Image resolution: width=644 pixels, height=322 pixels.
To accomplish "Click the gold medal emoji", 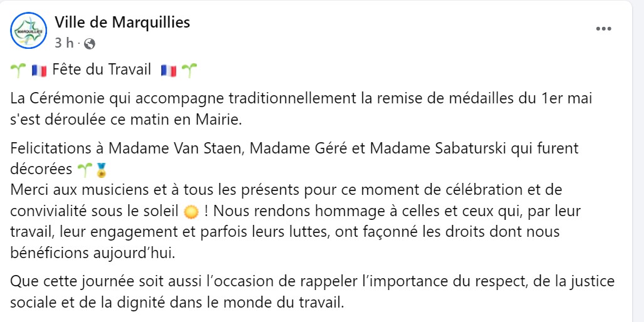I will pyautogui.click(x=100, y=170).
